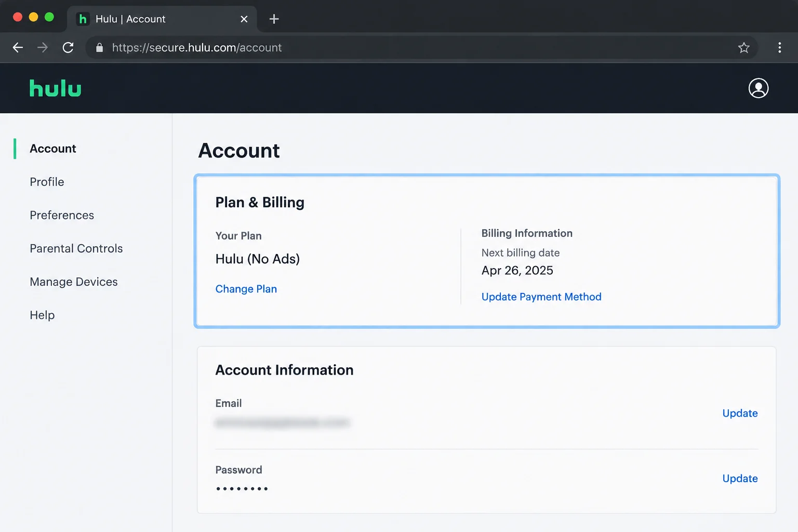798x532 pixels.
Task: Open the browser three-dot menu
Action: (x=780, y=48)
